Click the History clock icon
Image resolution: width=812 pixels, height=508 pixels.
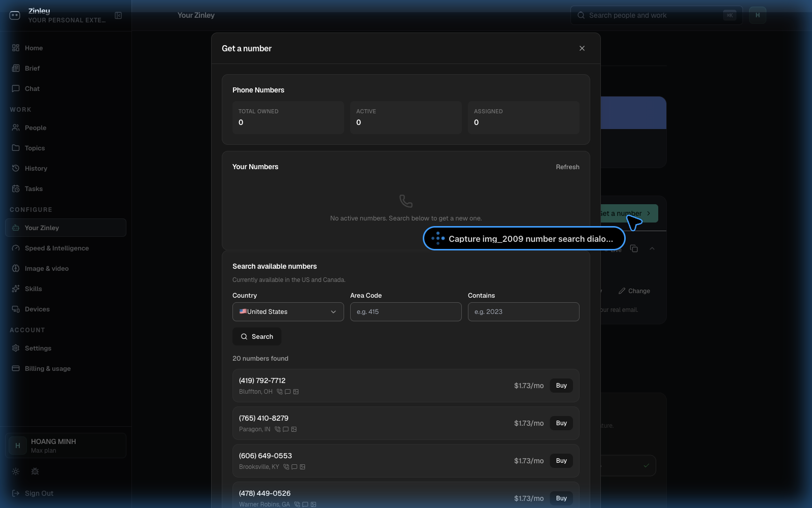pos(16,168)
